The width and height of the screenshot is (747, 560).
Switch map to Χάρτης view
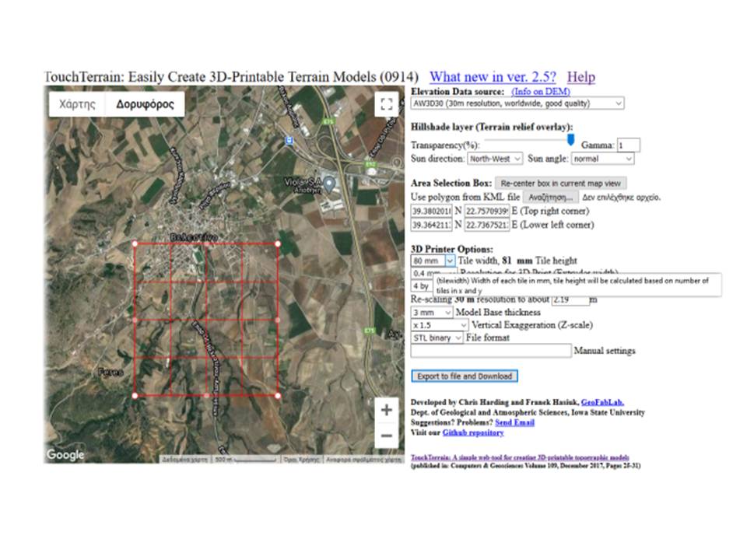coord(77,104)
